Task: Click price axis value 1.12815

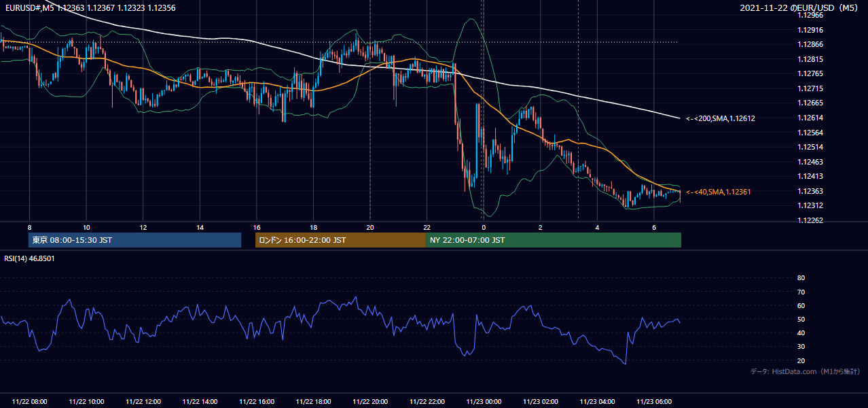Action: [x=810, y=59]
